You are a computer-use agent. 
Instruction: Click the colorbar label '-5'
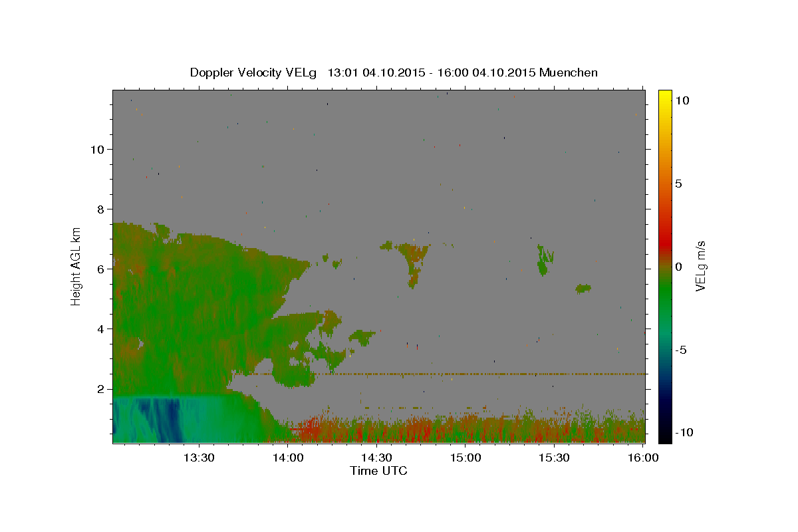point(681,350)
